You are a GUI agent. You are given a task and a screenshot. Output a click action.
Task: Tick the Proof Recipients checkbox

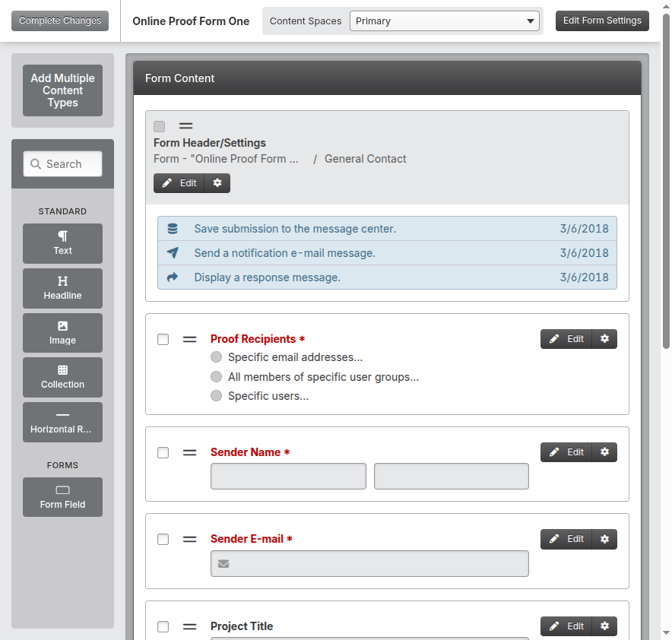(x=163, y=339)
